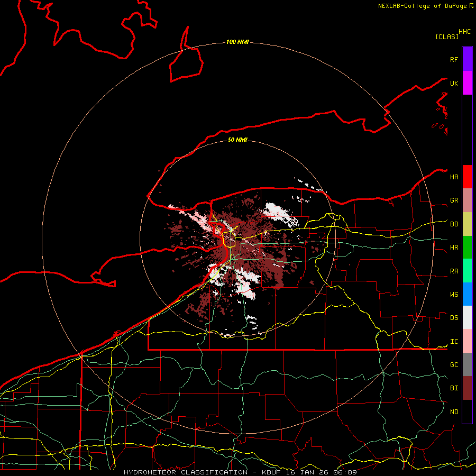The width and height of the screenshot is (476, 476).
Task: Click the HA red legend swatch
Action: click(467, 177)
